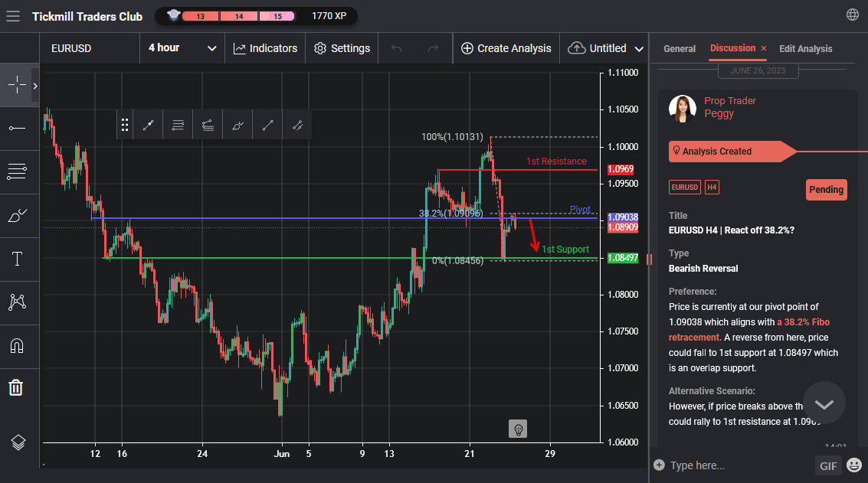
Task: Delete drawings with the trash icon
Action: coord(16,388)
